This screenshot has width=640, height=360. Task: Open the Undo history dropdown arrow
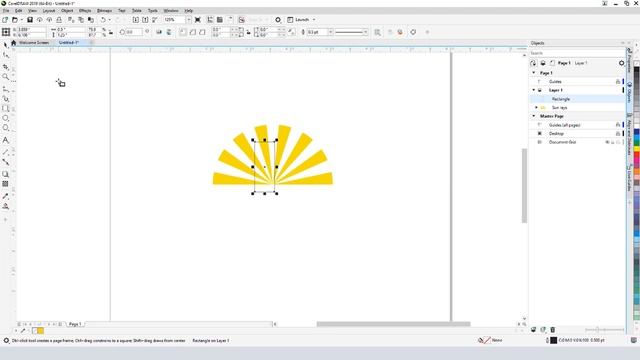click(109, 20)
